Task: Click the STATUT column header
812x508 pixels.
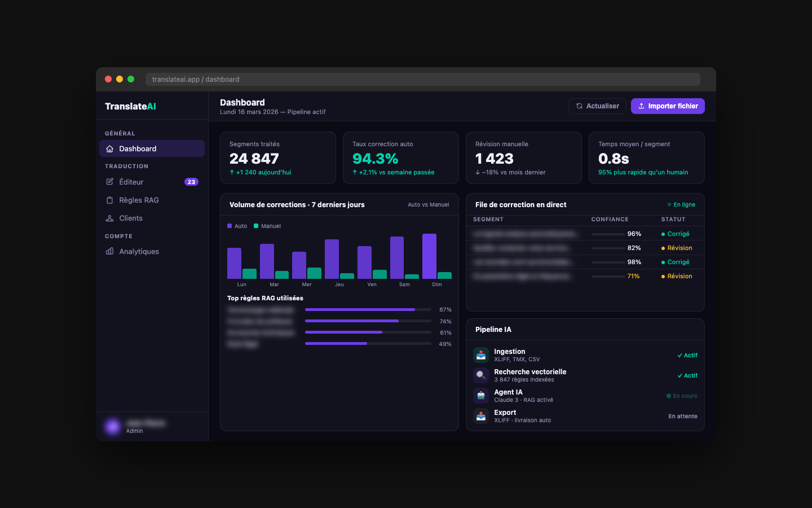Action: [673, 220]
